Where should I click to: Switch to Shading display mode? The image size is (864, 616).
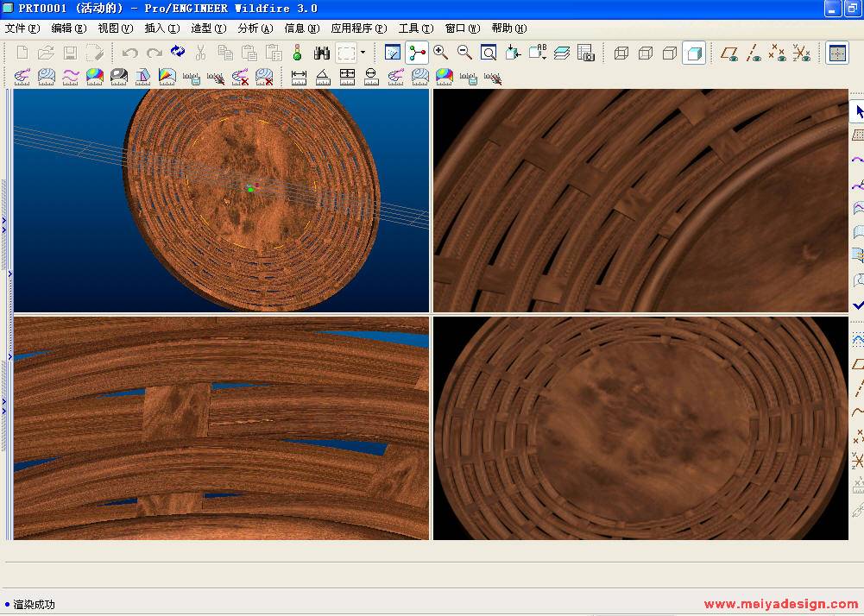click(x=694, y=53)
